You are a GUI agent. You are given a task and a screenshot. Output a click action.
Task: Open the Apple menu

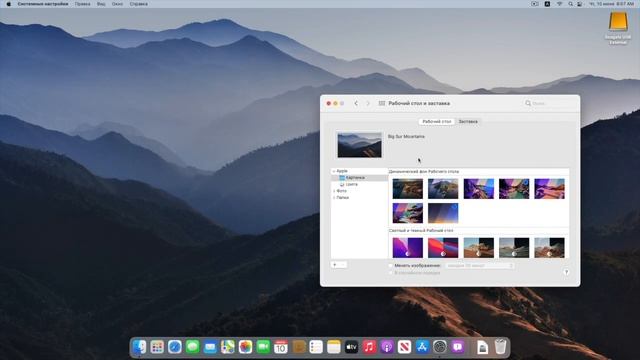(x=9, y=4)
